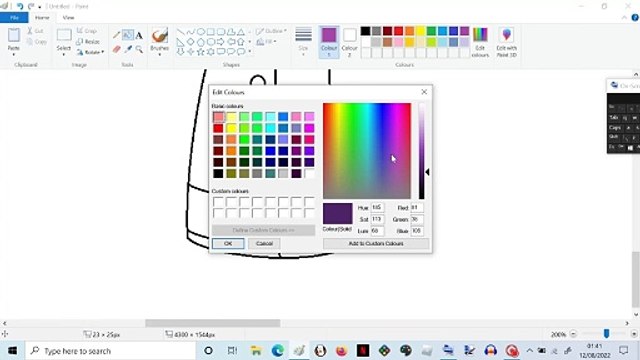The width and height of the screenshot is (640, 360).
Task: Pick yellow in the ribbon palette
Action: pyautogui.click(x=420, y=31)
